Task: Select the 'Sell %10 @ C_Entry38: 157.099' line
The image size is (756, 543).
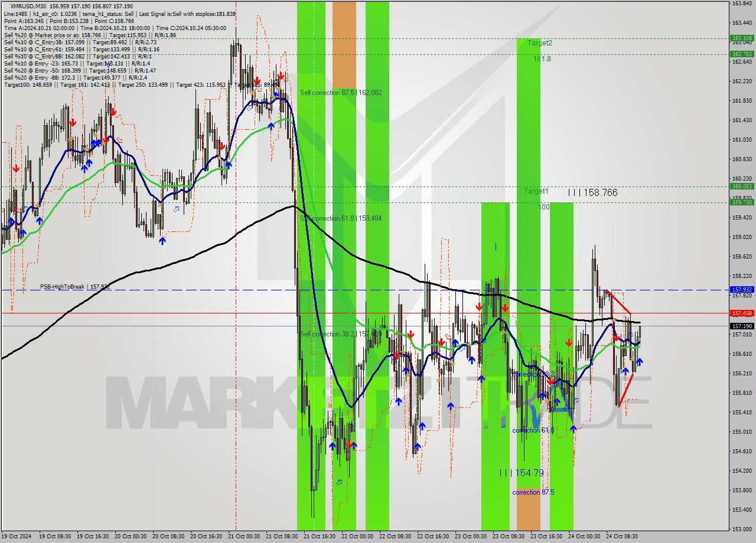Action: tap(80, 42)
